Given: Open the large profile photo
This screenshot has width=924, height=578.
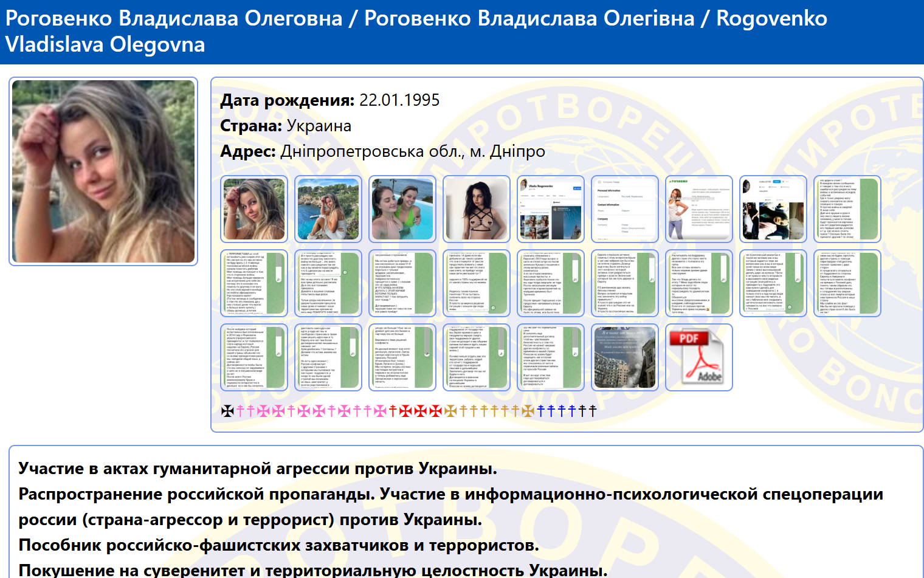Looking at the screenshot, I should click(103, 171).
